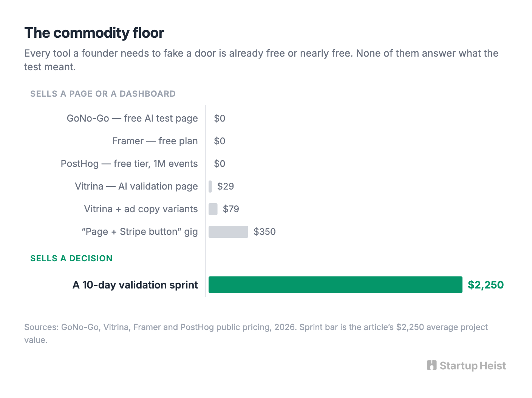Click the Startup Heist brand name text
The width and height of the screenshot is (532, 398).
tap(473, 366)
